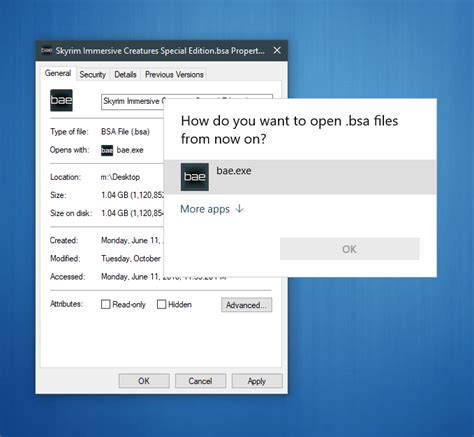Select the bae.exe app icon in the dialog
The image size is (474, 437).
(x=195, y=177)
